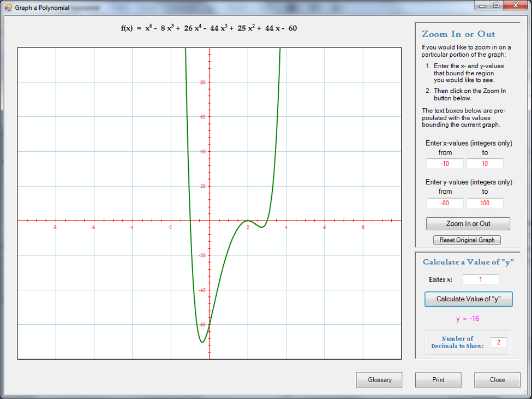Maximize the Graph a Polynomial window
This screenshot has height=399, width=532.
point(496,5)
